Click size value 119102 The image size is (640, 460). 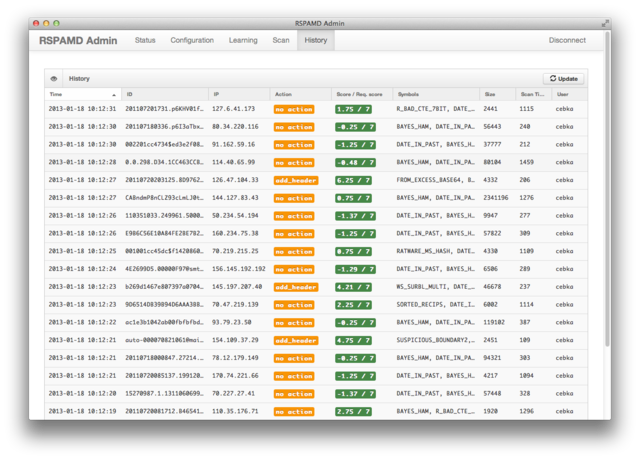(494, 322)
